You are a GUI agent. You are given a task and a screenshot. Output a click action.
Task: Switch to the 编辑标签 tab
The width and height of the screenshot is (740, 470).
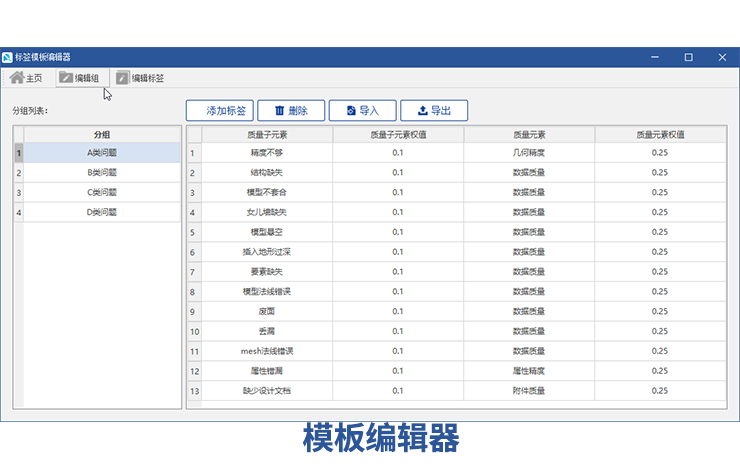coord(140,77)
